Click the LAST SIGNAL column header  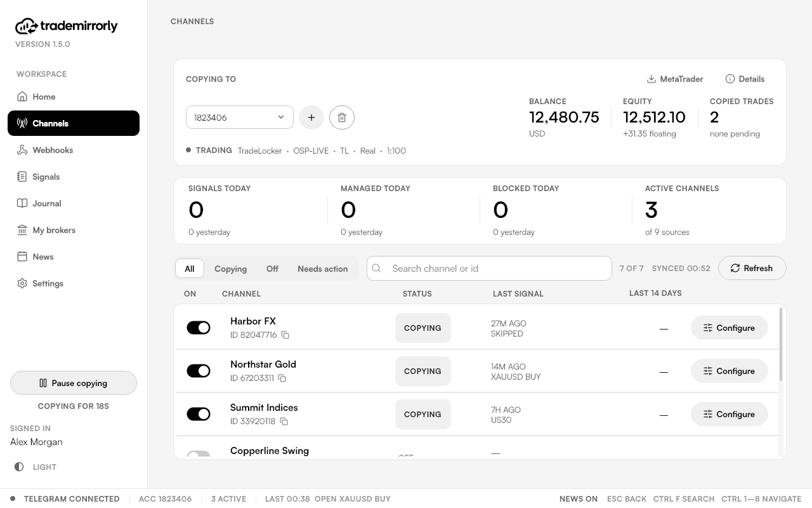coord(518,293)
